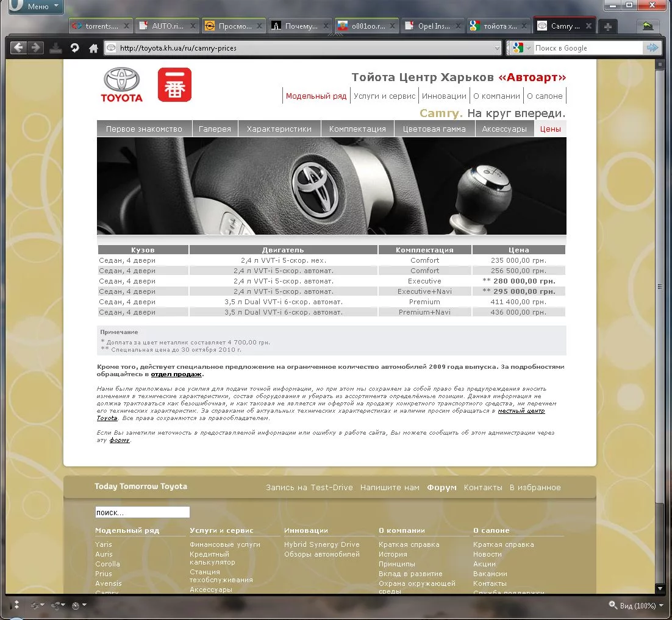
Task: Open the Opera Turbo icon in status bar
Action: [x=76, y=605]
